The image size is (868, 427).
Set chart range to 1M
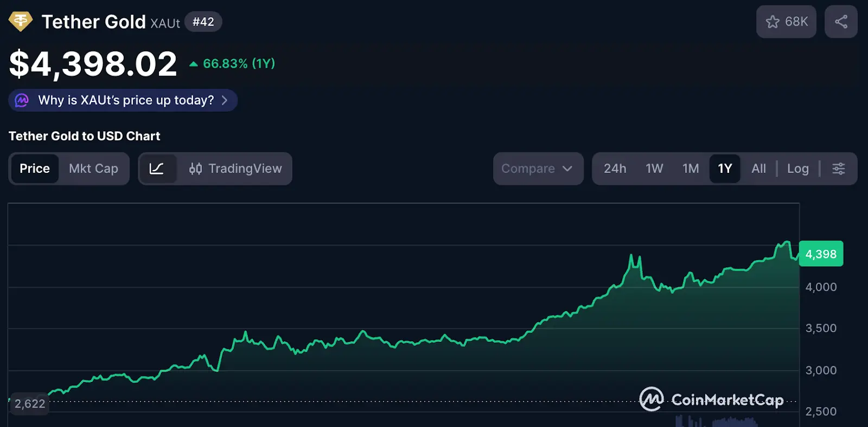pos(691,169)
